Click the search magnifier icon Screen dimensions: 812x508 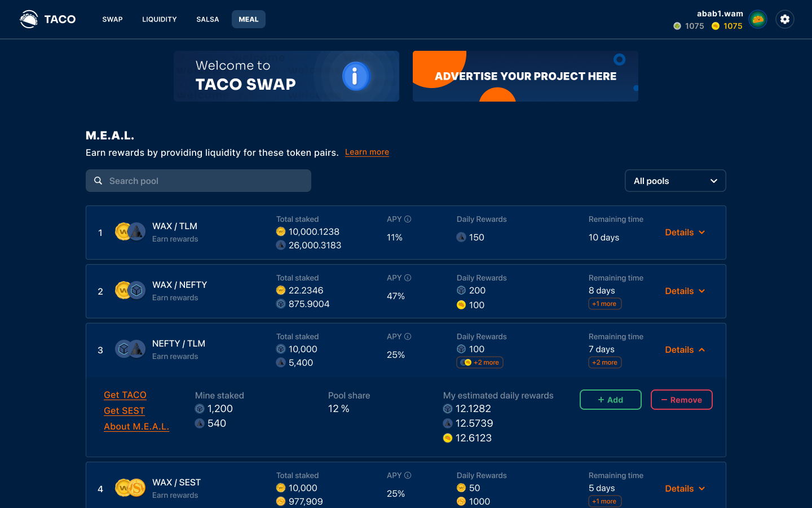point(98,181)
